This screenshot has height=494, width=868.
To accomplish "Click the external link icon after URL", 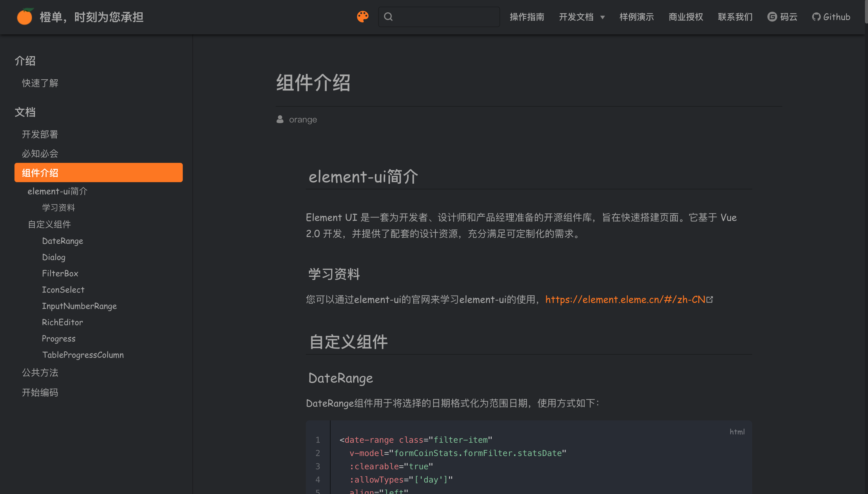I will click(x=710, y=299).
